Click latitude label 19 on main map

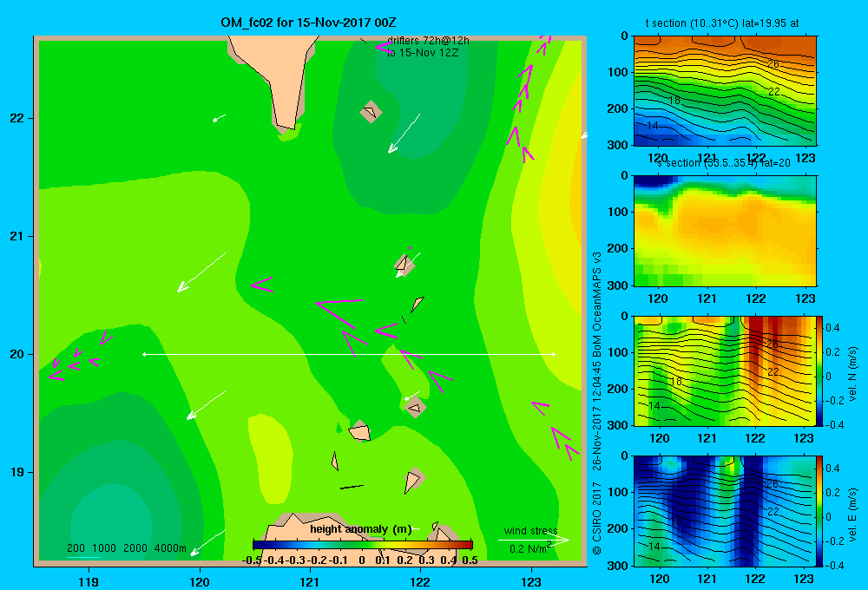tap(16, 472)
